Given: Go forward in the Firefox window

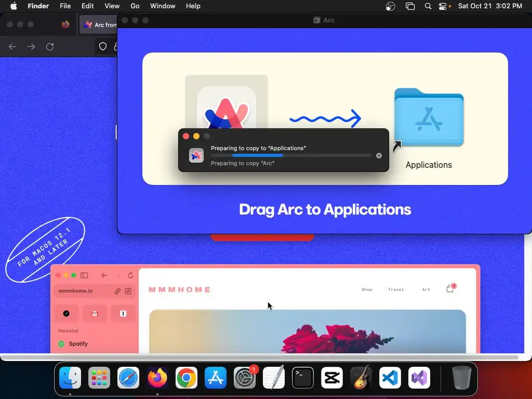Looking at the screenshot, I should tap(31, 46).
